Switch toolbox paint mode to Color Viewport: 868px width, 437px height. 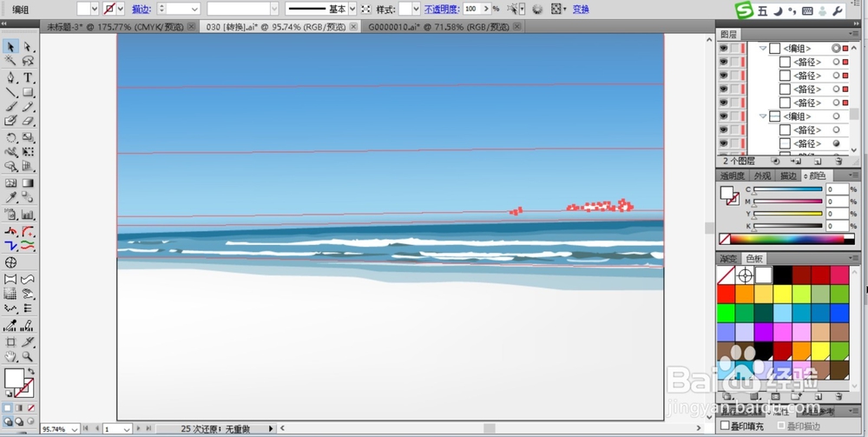tap(8, 408)
